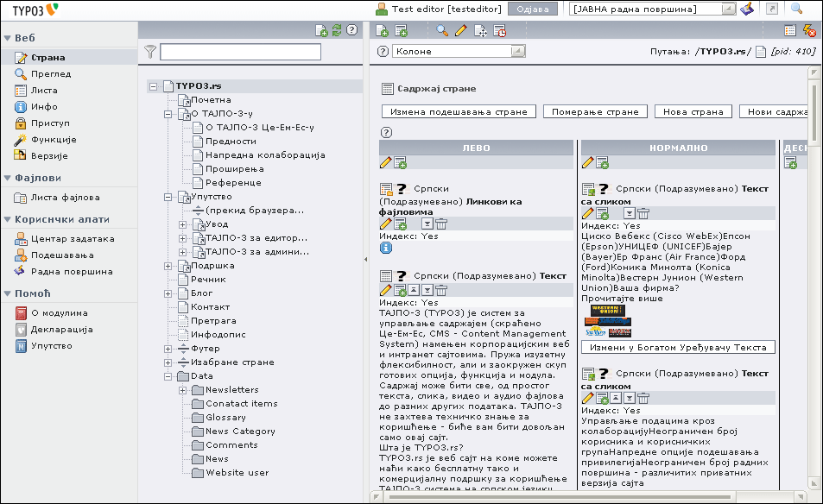Expand the Блог tree node
This screenshot has width=823, height=504.
168,293
